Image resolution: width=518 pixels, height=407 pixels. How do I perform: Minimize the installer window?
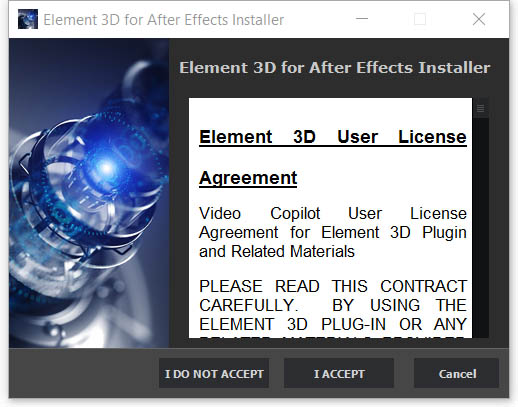point(362,19)
